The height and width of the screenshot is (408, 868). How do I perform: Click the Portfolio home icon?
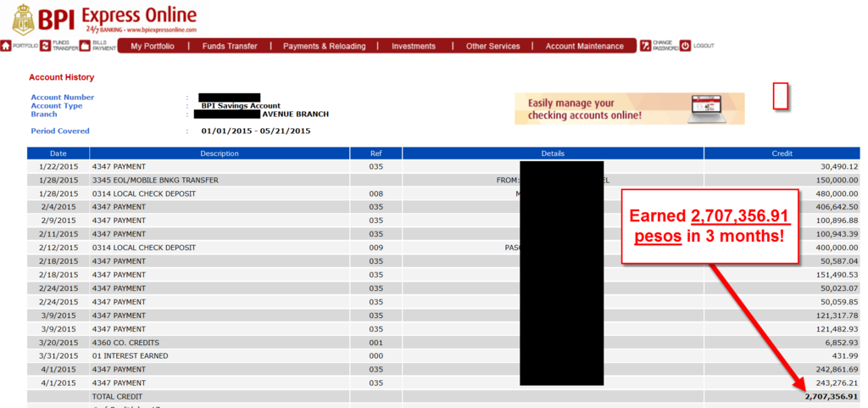6,46
